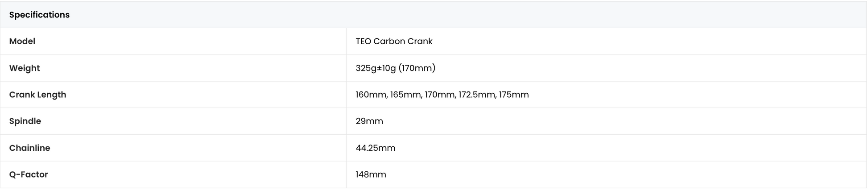
Task: Select the Q-Factor row label
Action: 29,174
